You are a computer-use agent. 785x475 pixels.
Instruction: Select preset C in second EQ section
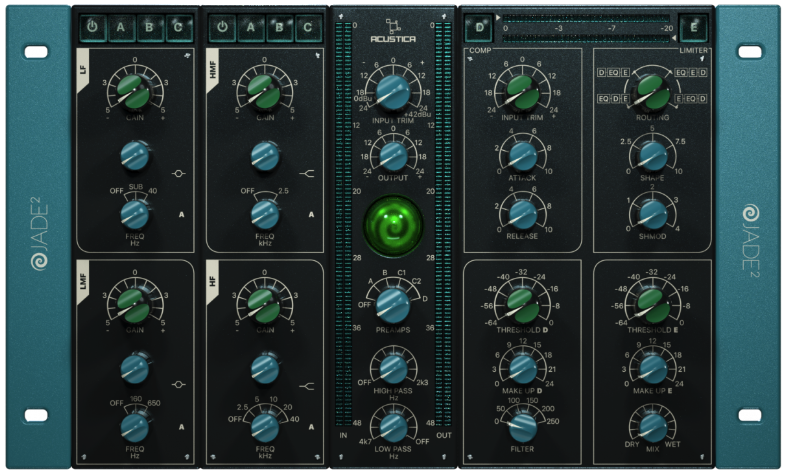[x=306, y=27]
